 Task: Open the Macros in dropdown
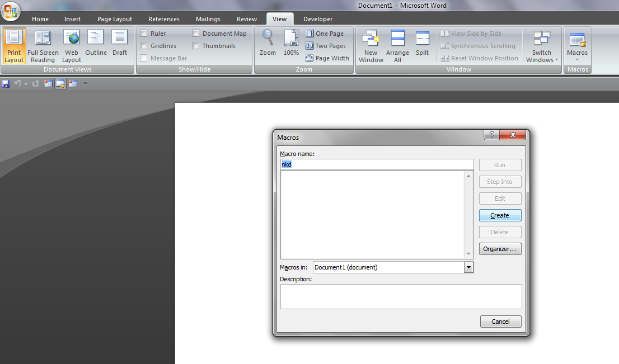tap(468, 267)
